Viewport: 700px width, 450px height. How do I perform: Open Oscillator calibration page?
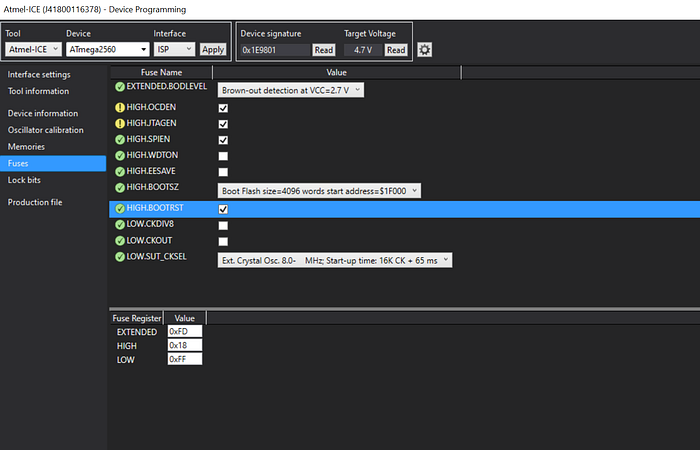point(46,130)
